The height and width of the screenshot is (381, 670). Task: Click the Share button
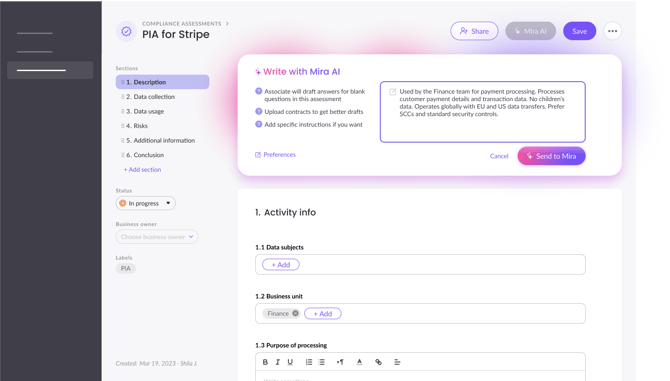click(474, 31)
